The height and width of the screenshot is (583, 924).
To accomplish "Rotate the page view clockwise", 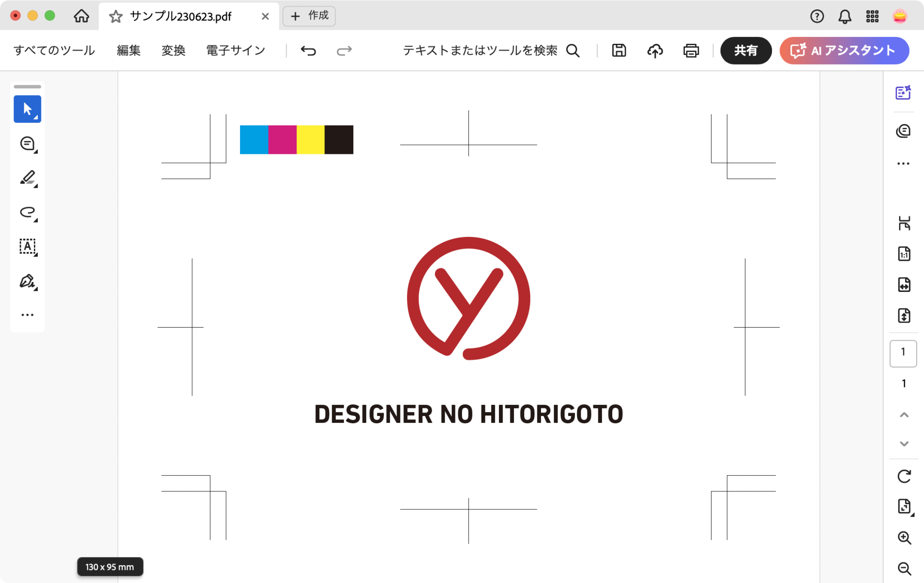I will point(904,476).
